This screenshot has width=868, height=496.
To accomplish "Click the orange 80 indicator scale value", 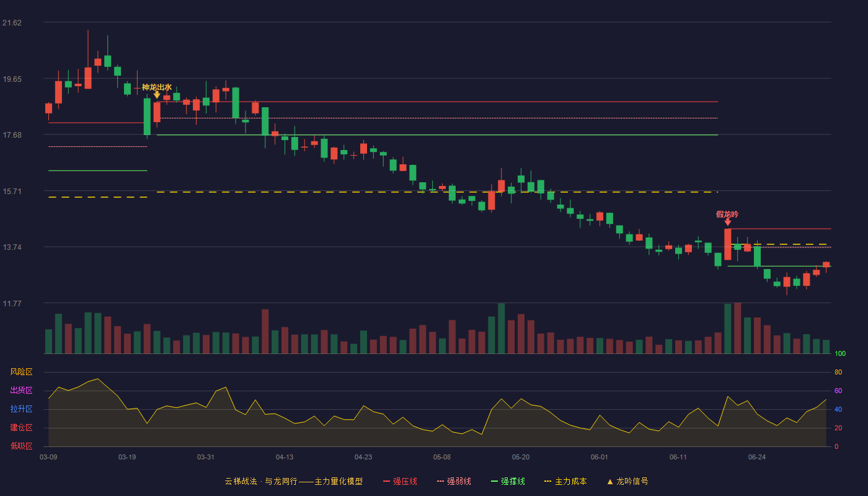I will click(838, 372).
